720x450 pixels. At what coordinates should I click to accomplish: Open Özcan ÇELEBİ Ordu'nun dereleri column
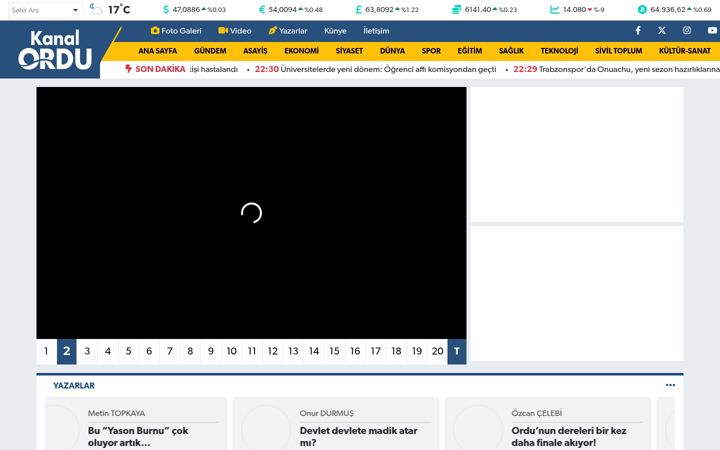[569, 437]
